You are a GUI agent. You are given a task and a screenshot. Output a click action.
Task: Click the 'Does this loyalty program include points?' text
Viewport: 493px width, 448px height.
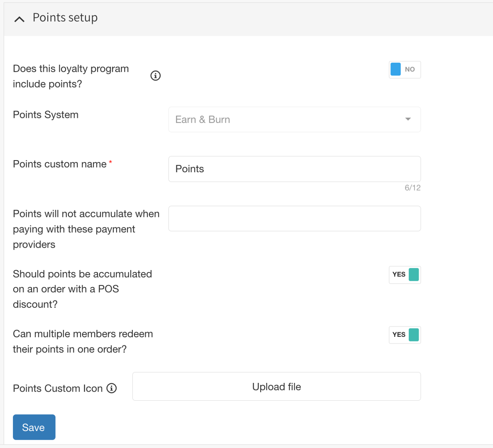71,76
